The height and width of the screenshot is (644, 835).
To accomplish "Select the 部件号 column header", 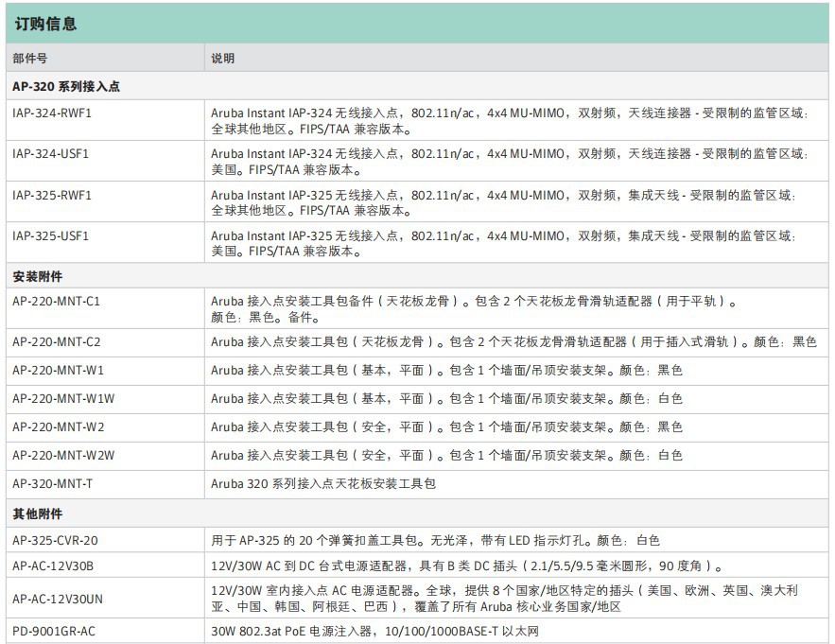I will (30, 59).
